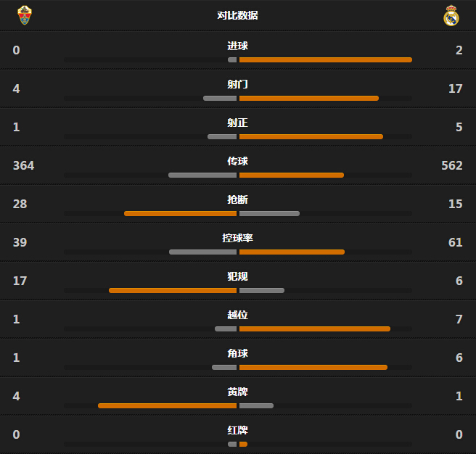Click the 角球 stat label
Screen dimensions: 476x454
[x=238, y=353]
